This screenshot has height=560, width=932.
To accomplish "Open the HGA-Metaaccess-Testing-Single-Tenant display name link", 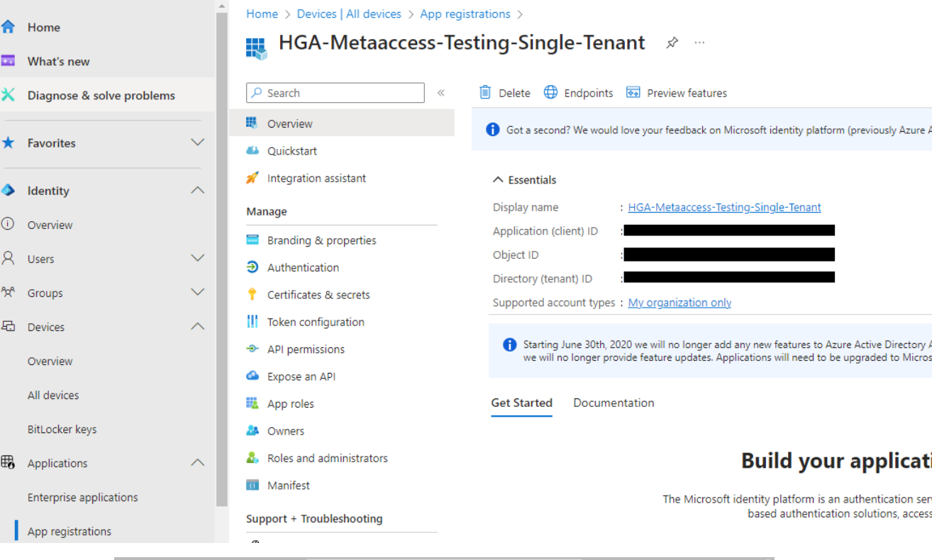I will point(724,207).
